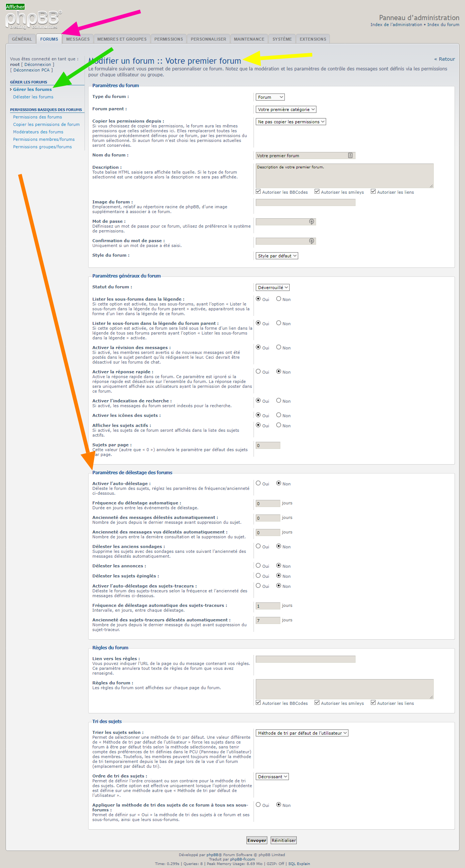Click the Sujets par page input field

click(x=268, y=446)
